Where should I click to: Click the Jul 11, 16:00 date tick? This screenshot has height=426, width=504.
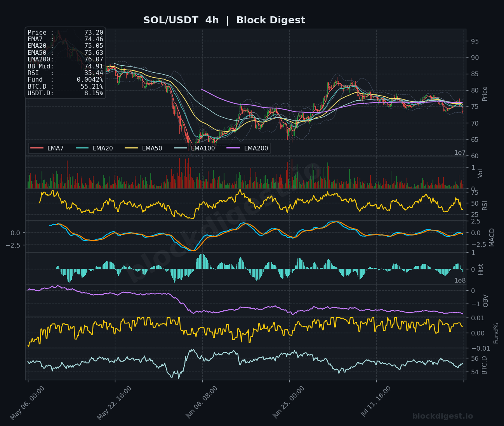pos(376,402)
